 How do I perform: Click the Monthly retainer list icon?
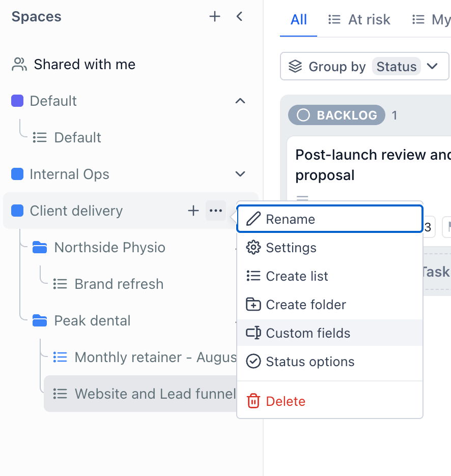[x=60, y=358]
